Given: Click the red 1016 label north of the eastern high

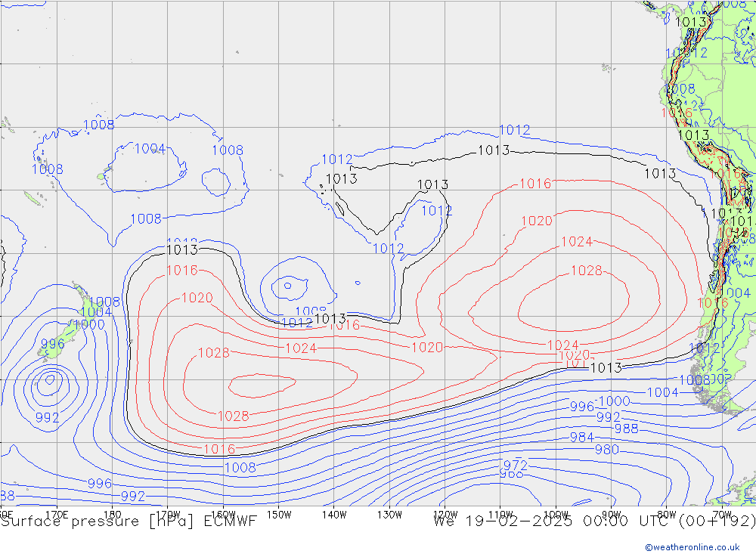Looking at the screenshot, I should 535,184.
